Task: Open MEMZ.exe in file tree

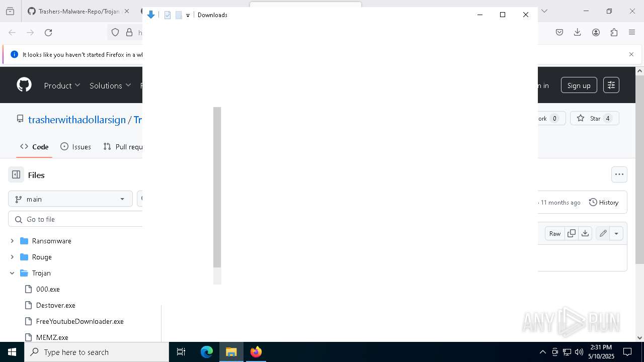Action: coord(52,337)
